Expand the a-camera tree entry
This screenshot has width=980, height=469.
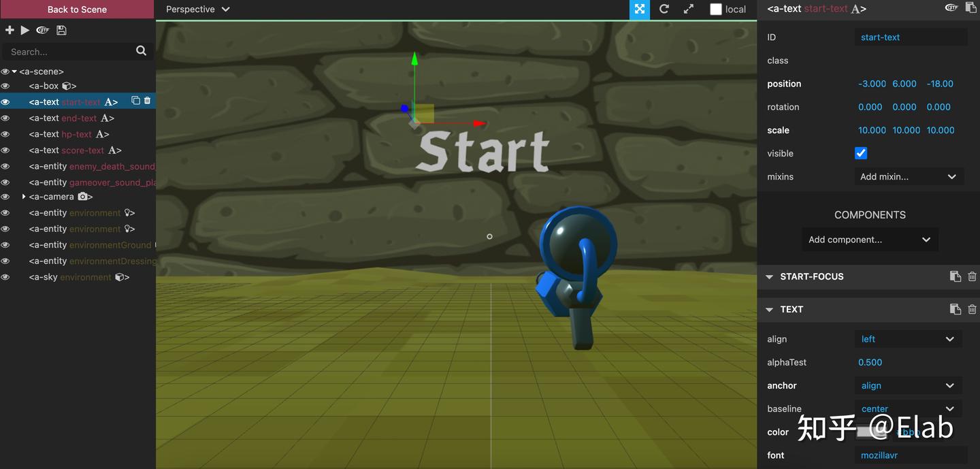[x=22, y=196]
